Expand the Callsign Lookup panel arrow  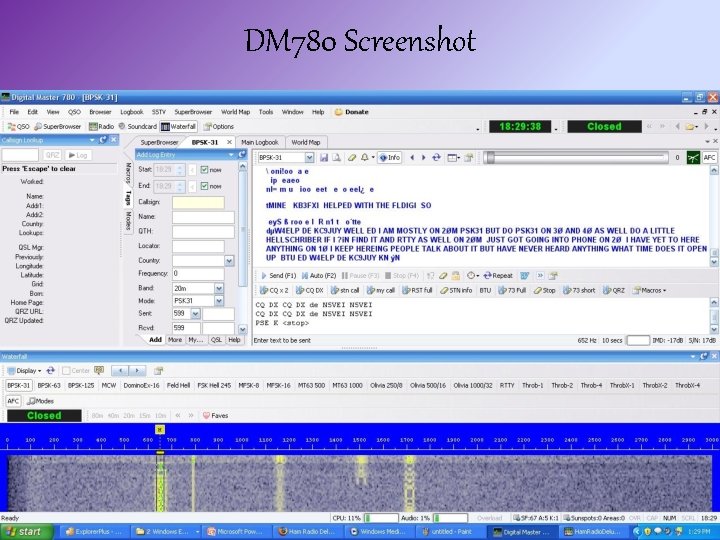pos(92,140)
